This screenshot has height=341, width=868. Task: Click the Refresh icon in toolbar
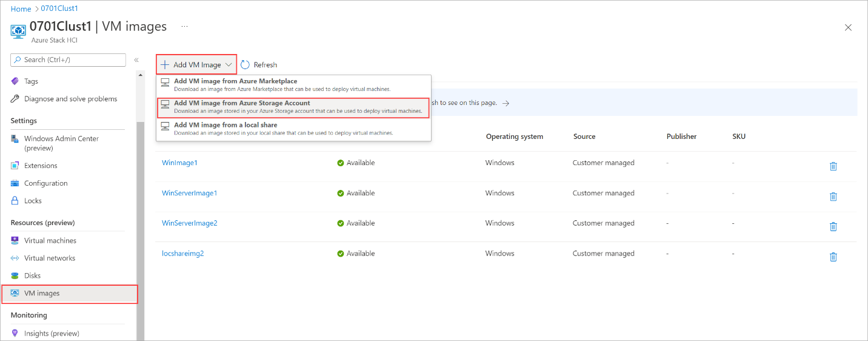point(245,65)
